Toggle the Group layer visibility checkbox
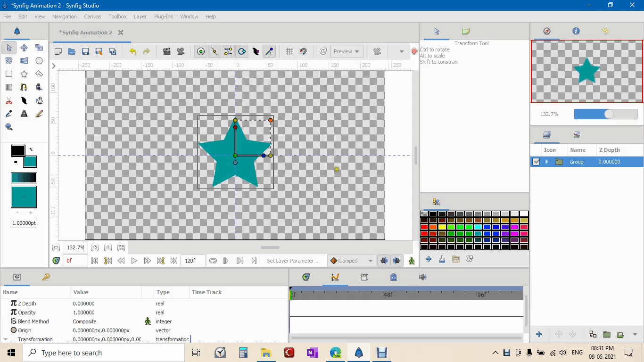Screen dimensions: 644x362 point(536,162)
